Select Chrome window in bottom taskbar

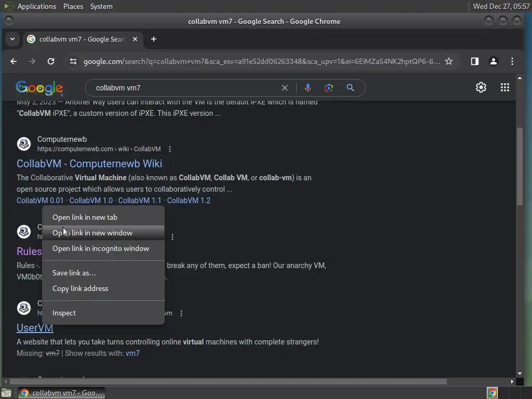pyautogui.click(x=61, y=393)
